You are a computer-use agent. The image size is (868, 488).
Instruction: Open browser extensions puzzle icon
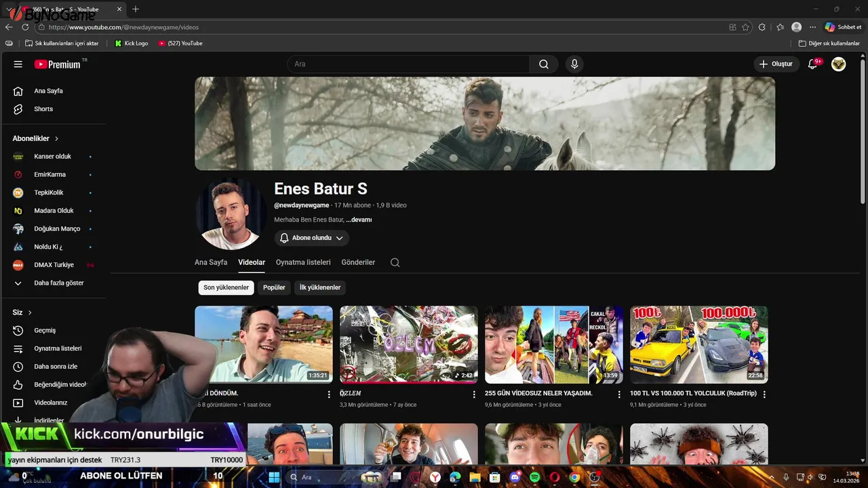click(x=762, y=27)
